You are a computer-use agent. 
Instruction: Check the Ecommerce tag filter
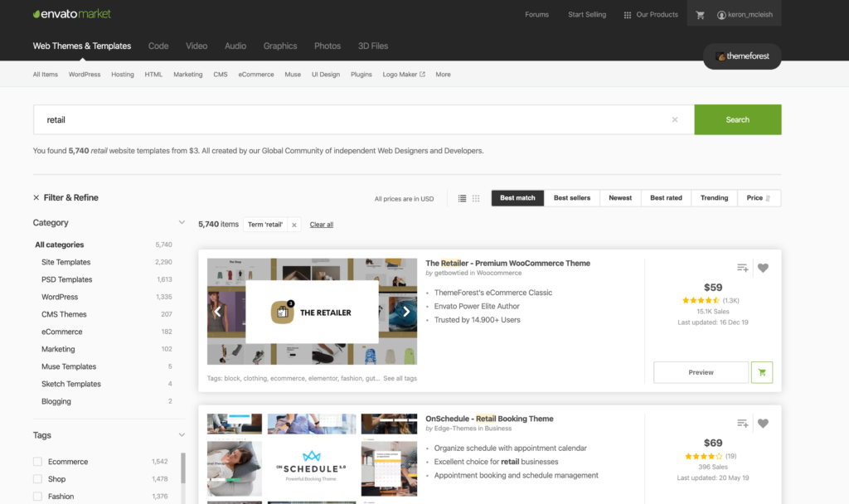(37, 462)
